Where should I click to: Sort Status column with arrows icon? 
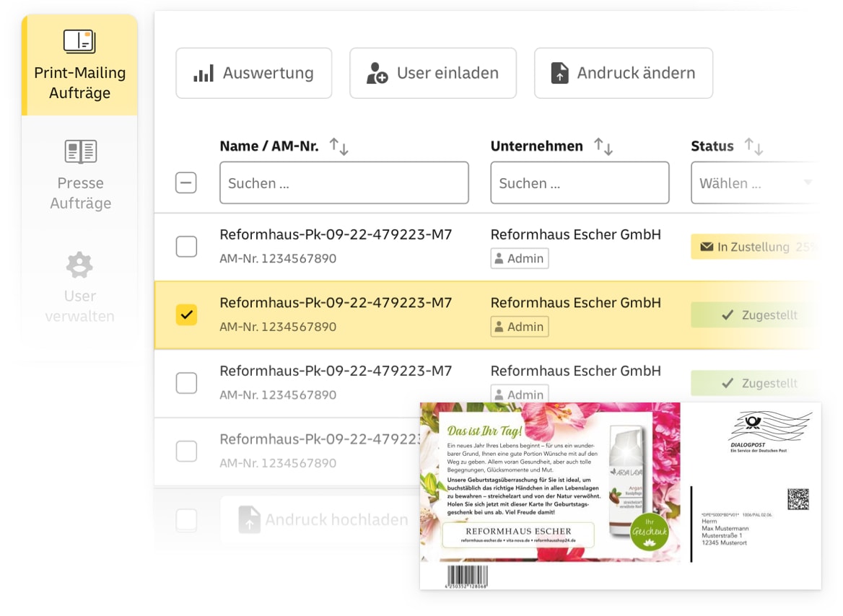[754, 146]
